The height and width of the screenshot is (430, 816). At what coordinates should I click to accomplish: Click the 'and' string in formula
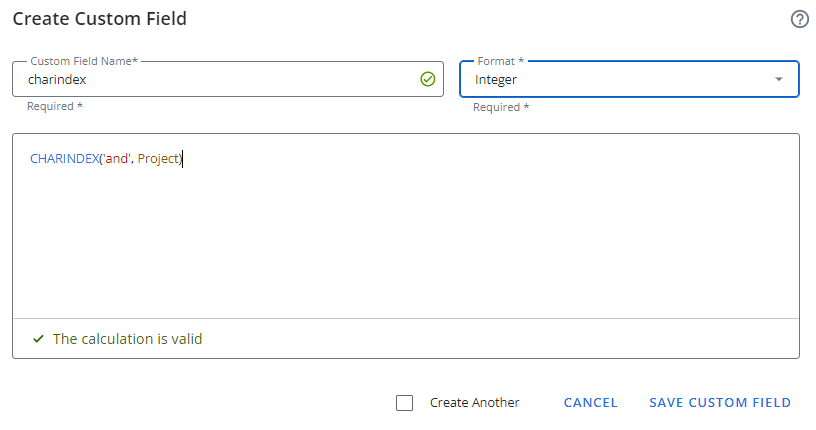(x=116, y=159)
